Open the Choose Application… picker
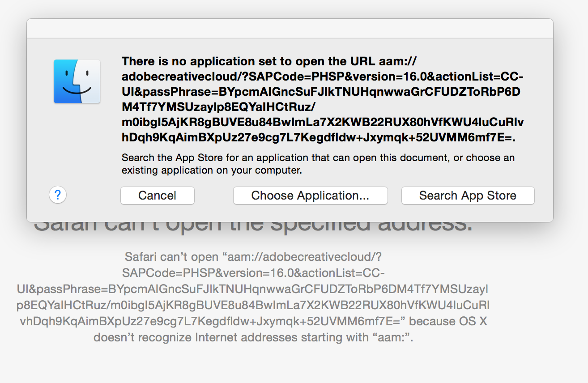 (310, 196)
